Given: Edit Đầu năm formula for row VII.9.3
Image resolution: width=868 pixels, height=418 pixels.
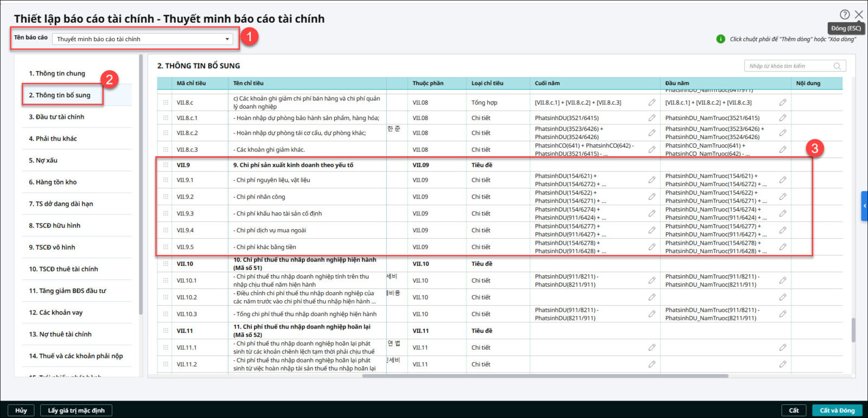Looking at the screenshot, I should pyautogui.click(x=783, y=213).
